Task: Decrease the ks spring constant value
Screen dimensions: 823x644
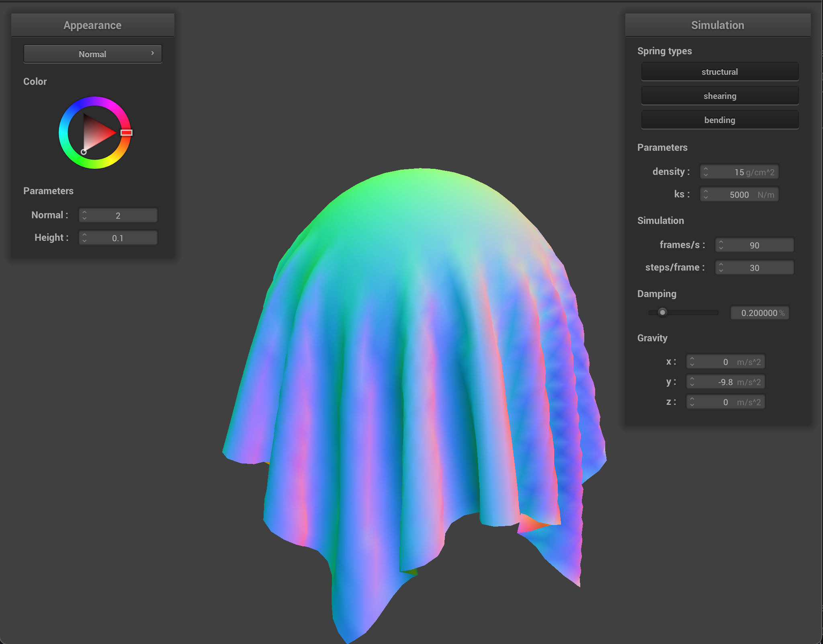Action: point(706,197)
